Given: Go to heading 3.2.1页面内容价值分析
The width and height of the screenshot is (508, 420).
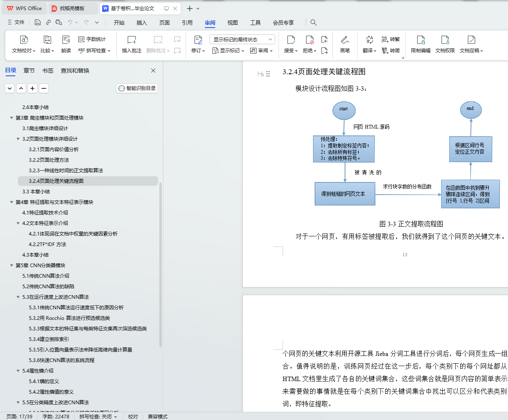Looking at the screenshot, I should tap(54, 150).
